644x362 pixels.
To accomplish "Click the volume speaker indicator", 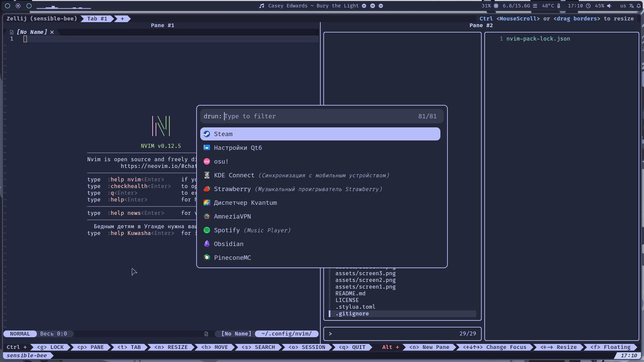I will tap(609, 6).
